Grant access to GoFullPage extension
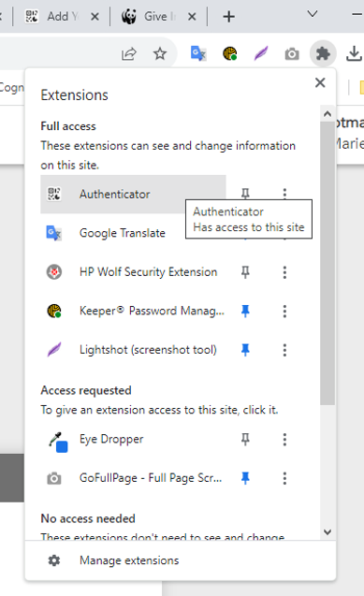Viewport: 364px width, 596px height. [x=133, y=478]
